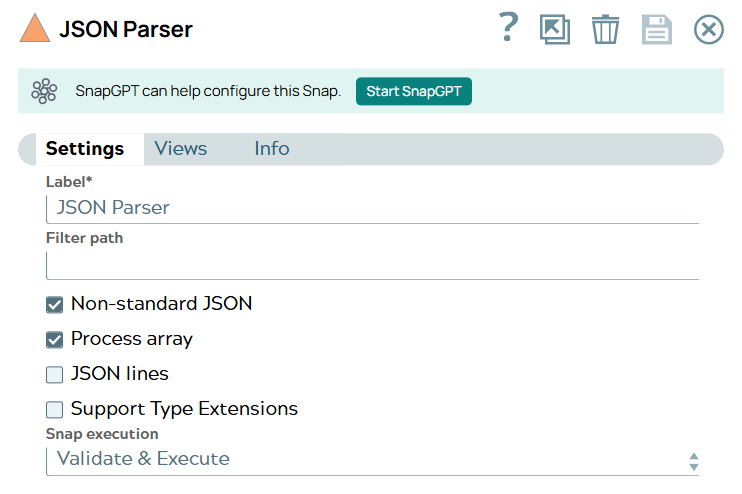The height and width of the screenshot is (494, 742).
Task: Click the orange JSON Parser triangle icon
Action: pyautogui.click(x=35, y=28)
